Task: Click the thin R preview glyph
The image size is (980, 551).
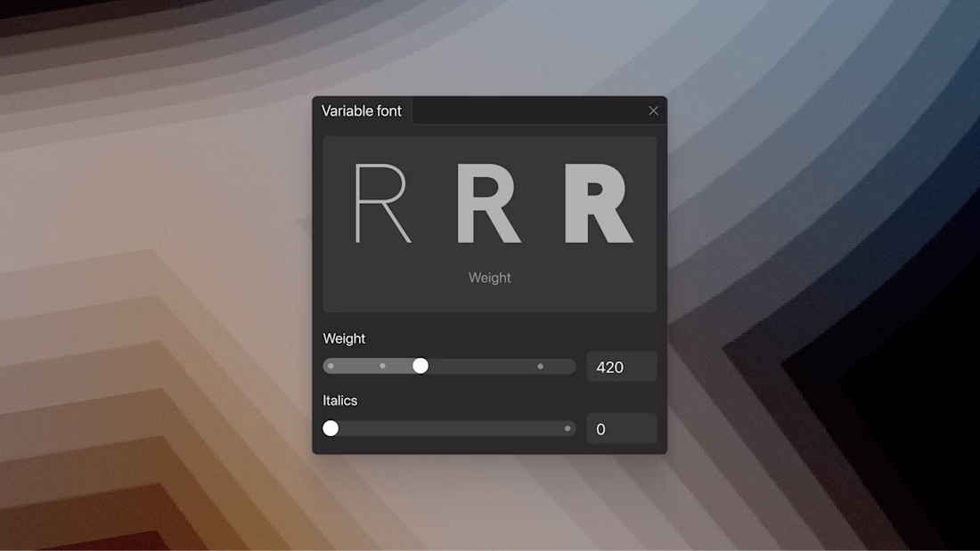Action: [x=382, y=203]
